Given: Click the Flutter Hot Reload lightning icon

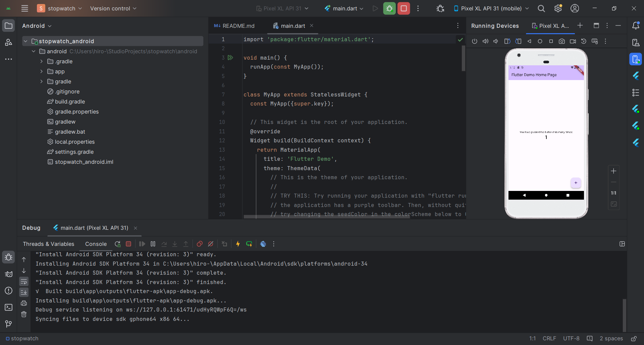Looking at the screenshot, I should [x=238, y=244].
